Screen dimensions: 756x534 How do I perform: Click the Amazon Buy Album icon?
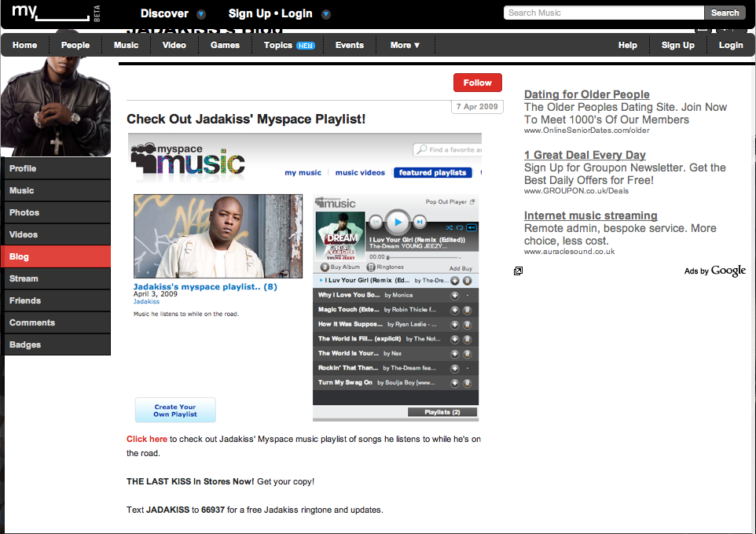tap(325, 267)
